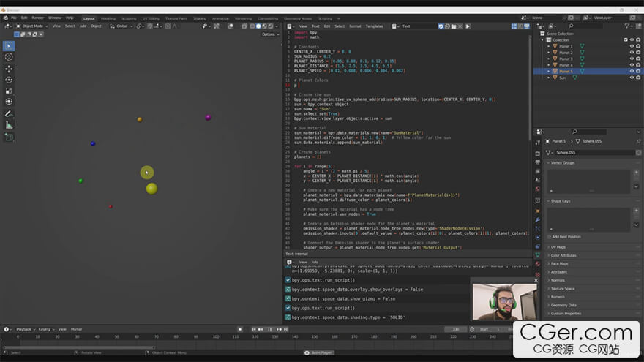
Task: Expand the UV Maps panel
Action: (x=558, y=247)
